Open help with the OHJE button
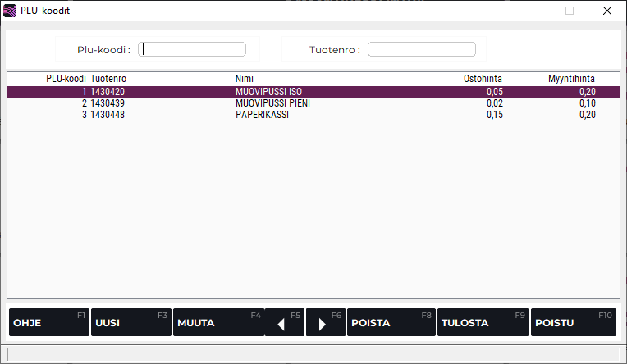The width and height of the screenshot is (627, 364). [x=48, y=322]
